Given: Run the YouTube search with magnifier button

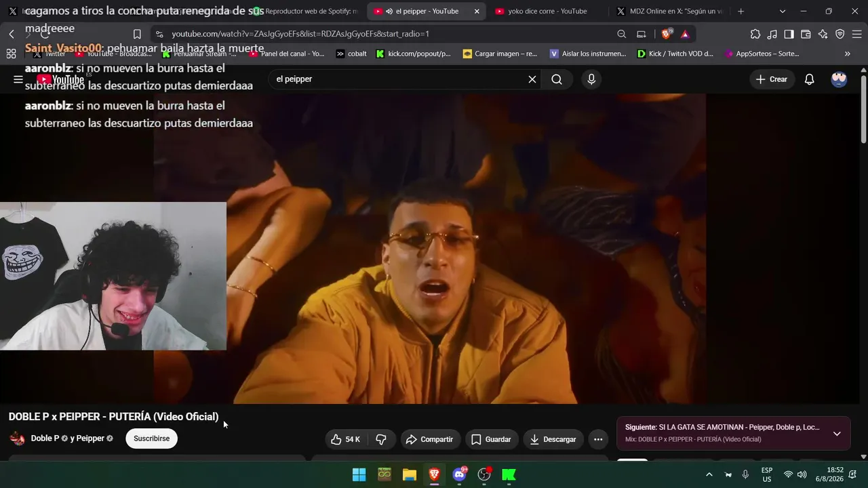Looking at the screenshot, I should (x=557, y=79).
